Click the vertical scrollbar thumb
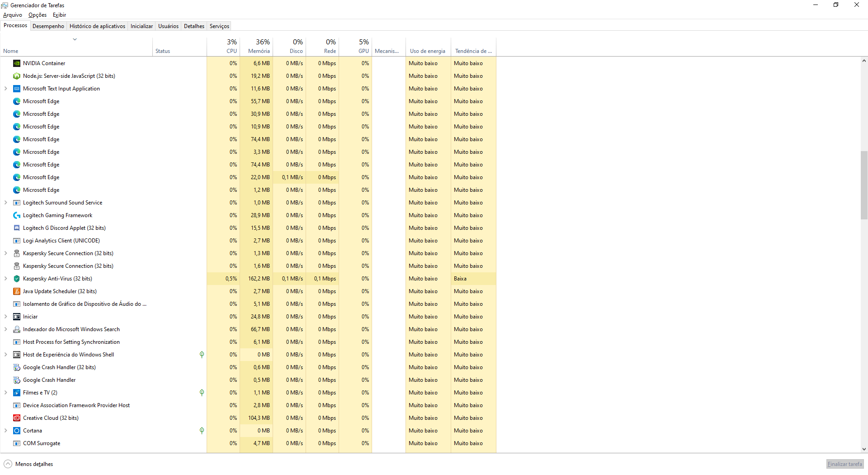The width and height of the screenshot is (868, 475). click(864, 185)
